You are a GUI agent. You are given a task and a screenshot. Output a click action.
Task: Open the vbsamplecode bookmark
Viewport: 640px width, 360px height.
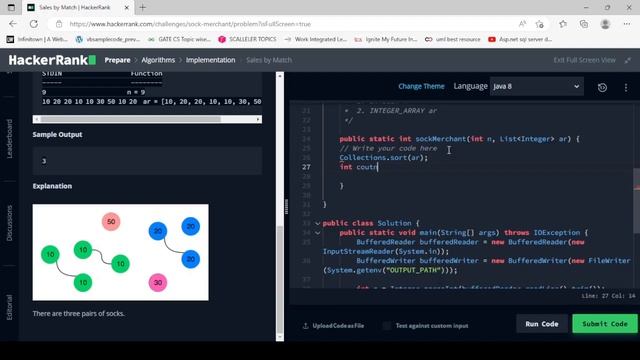tap(108, 39)
